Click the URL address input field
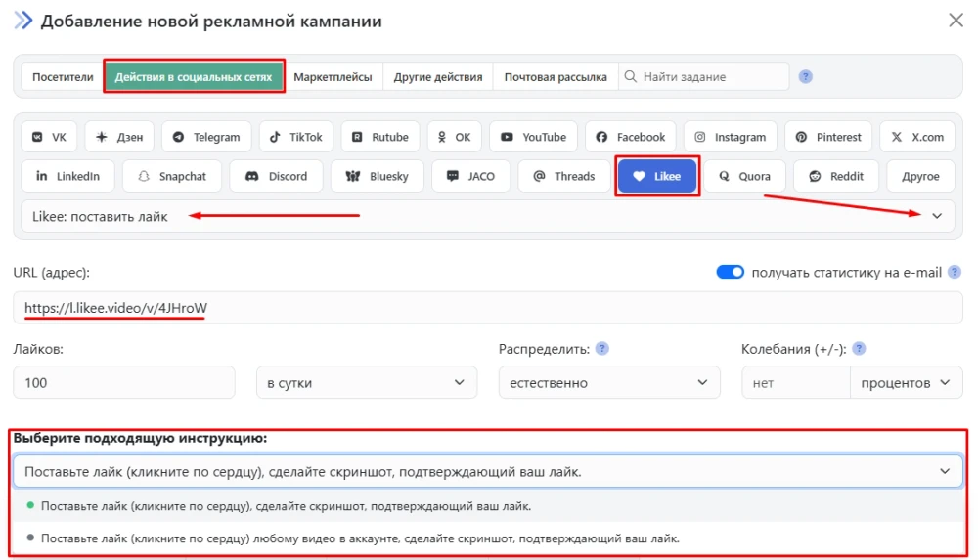This screenshot has height=560, width=978. (489, 309)
